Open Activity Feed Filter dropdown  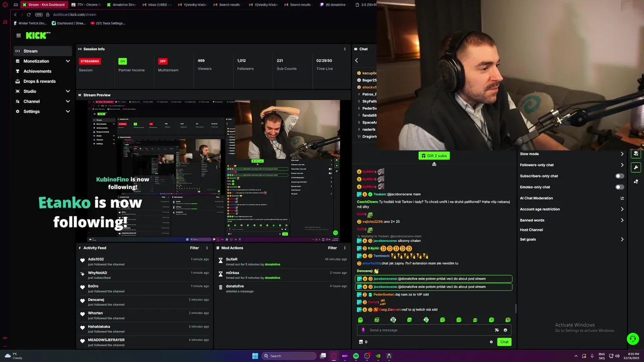pos(194,248)
